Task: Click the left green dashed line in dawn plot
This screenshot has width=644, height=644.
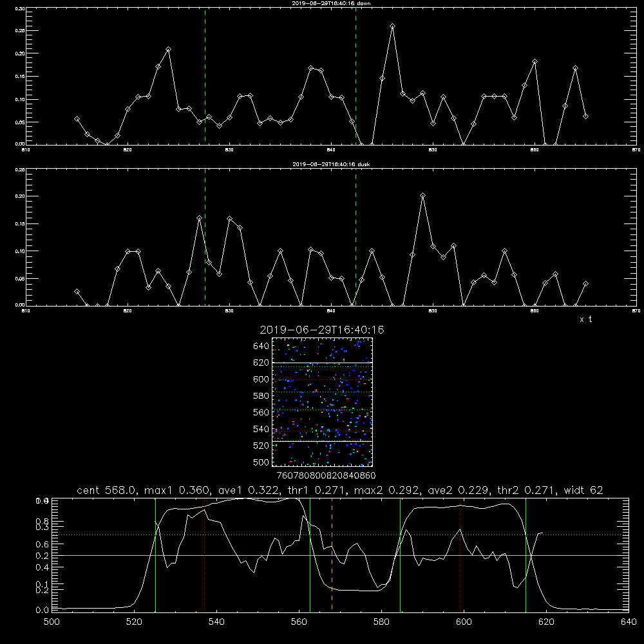Action: pos(205,77)
